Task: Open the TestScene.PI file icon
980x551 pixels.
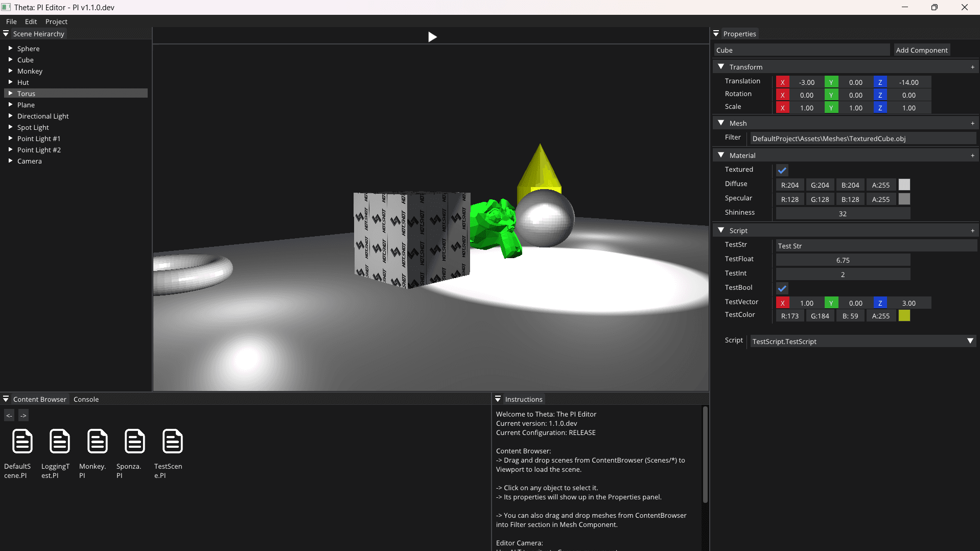Action: point(172,441)
